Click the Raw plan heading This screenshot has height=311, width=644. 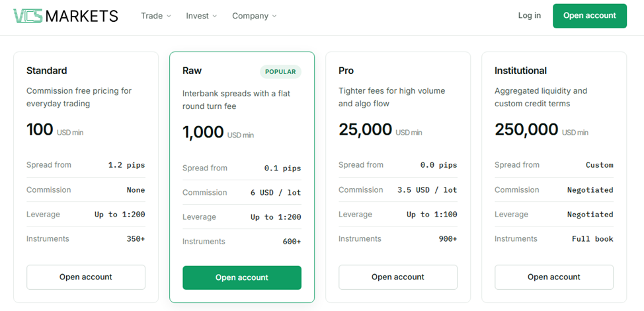click(x=192, y=71)
